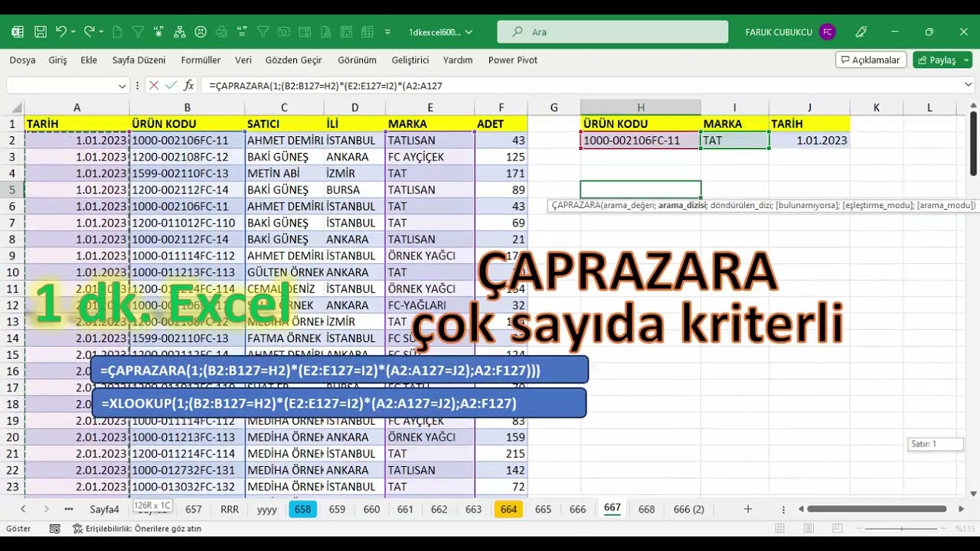Click the pen icon beside the account avatar
Image resolution: width=980 pixels, height=551 pixels.
[861, 32]
